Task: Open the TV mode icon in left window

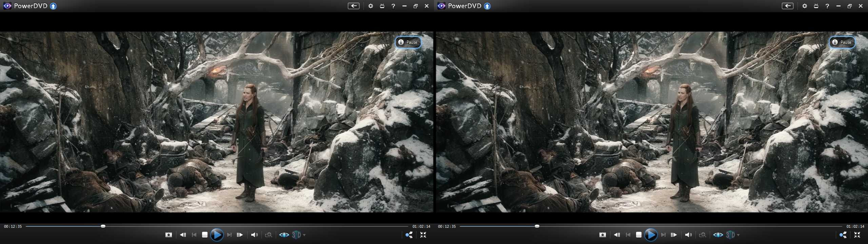Action: coord(382,6)
